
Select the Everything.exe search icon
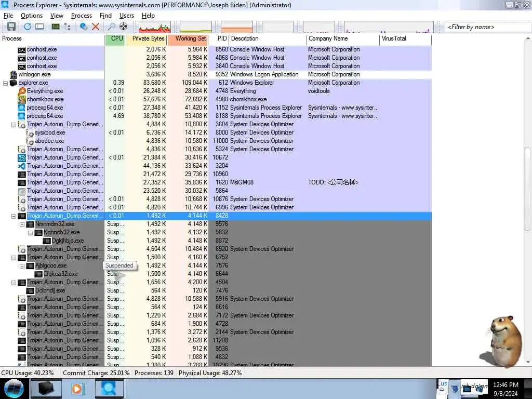point(22,91)
